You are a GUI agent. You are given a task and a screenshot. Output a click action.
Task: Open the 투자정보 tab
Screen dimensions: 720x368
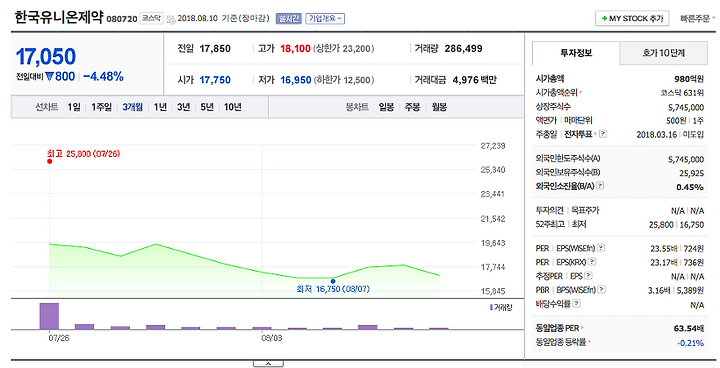tap(576, 53)
